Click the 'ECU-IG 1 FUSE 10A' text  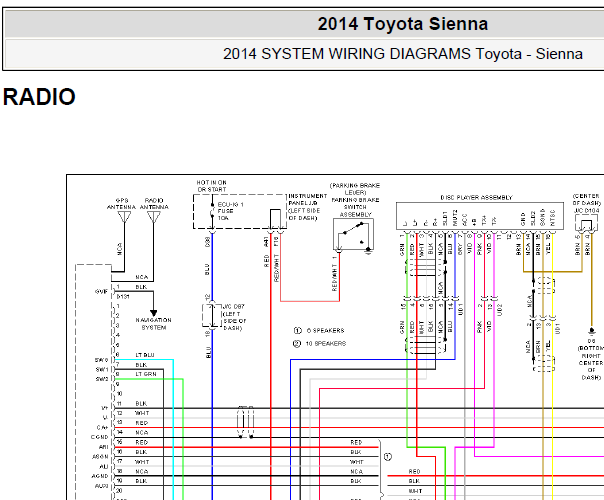tap(230, 211)
